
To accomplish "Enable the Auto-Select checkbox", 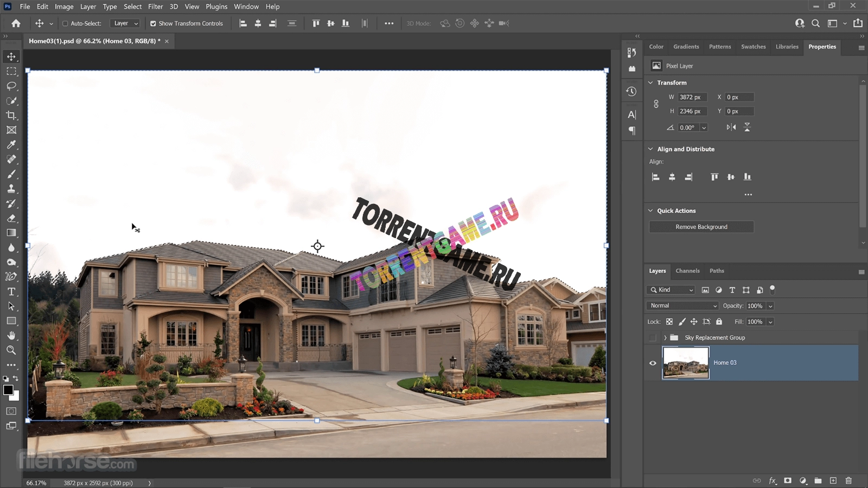I will coord(65,24).
